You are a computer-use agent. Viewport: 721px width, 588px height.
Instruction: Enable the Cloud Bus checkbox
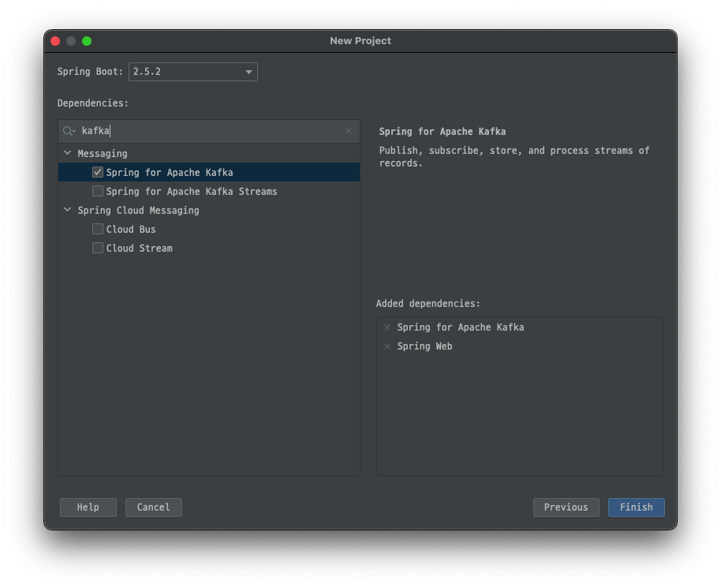tap(98, 229)
